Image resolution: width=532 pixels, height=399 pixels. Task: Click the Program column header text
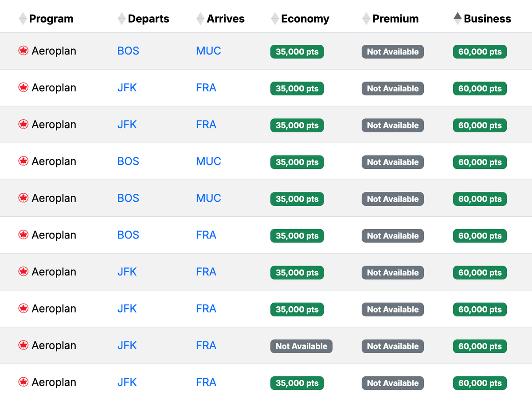click(x=51, y=19)
